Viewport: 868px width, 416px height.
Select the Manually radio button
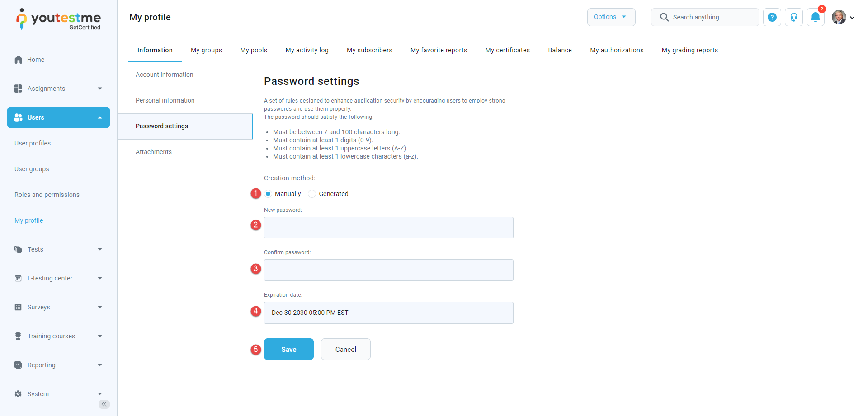point(268,194)
